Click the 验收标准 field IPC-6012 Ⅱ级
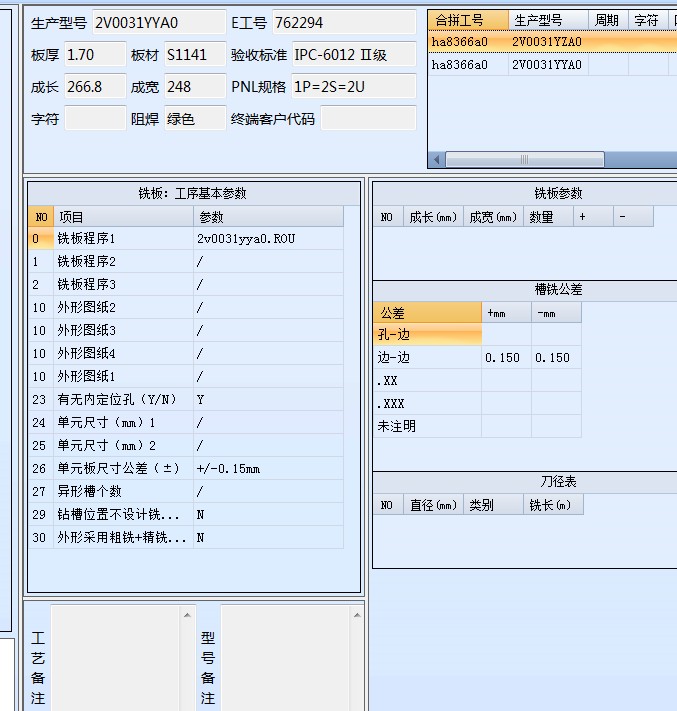677x711 pixels. click(x=354, y=55)
